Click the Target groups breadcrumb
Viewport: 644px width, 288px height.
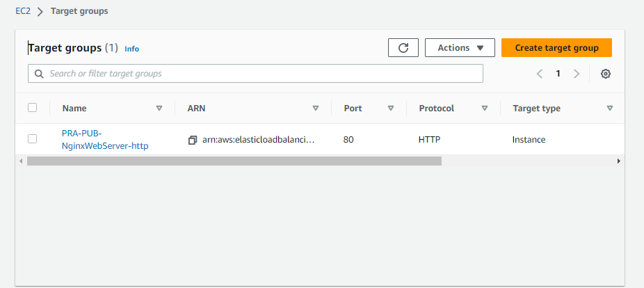coord(79,11)
